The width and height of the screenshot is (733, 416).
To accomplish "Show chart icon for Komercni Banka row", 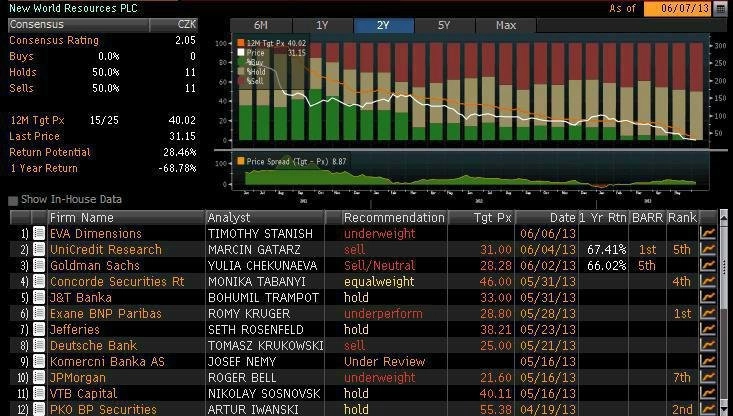I will (x=708, y=361).
